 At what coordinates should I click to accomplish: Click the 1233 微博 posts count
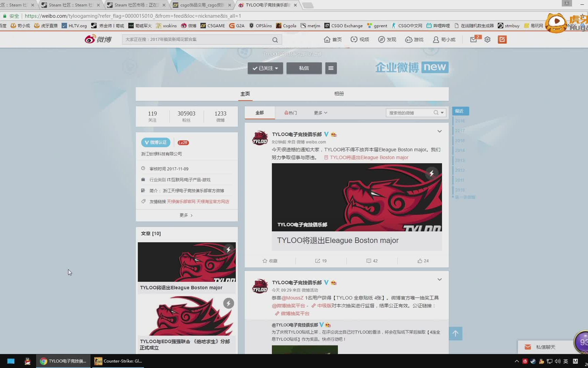220,116
